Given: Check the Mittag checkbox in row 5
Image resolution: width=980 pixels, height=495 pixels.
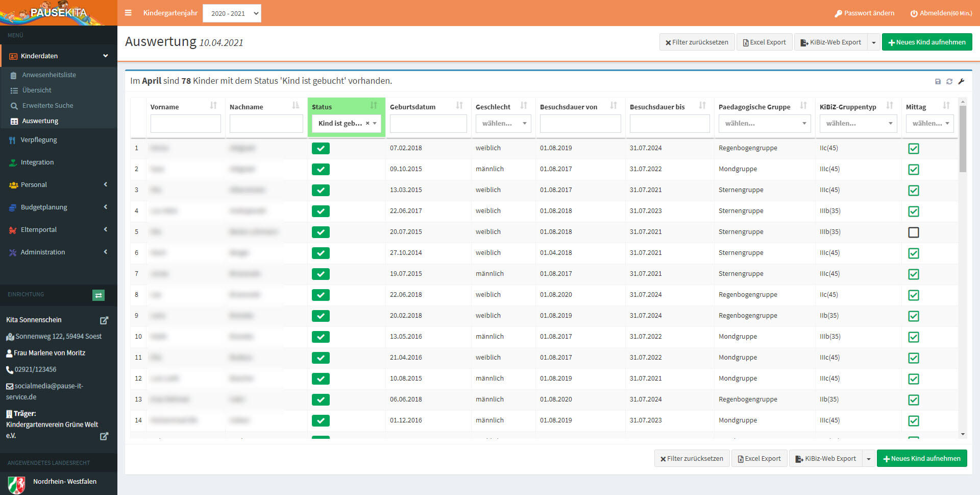Looking at the screenshot, I should [914, 232].
